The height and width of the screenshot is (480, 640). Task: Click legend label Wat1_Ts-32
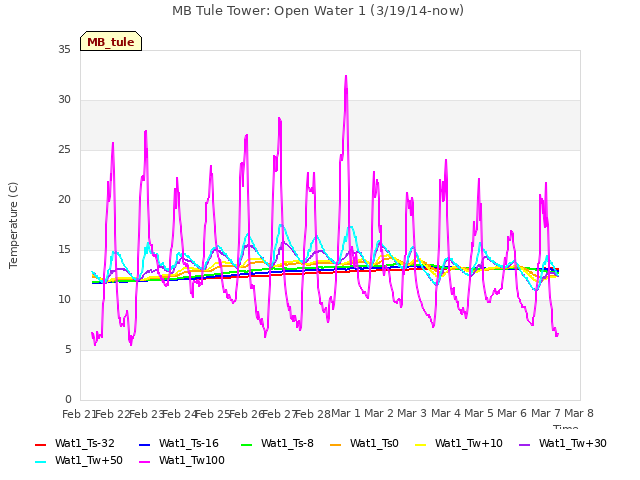pyautogui.click(x=84, y=444)
